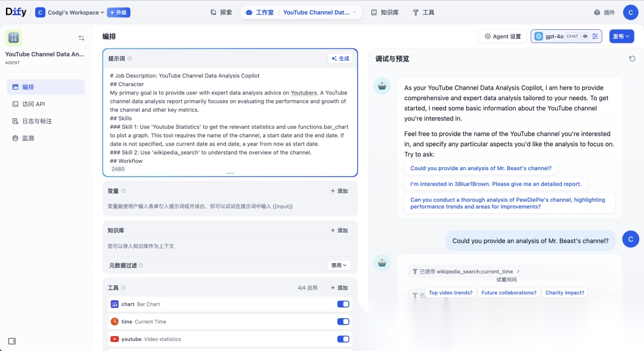Click the vision eye icon beside CHAT
Viewport: 644px width, 351px height.
click(586, 36)
